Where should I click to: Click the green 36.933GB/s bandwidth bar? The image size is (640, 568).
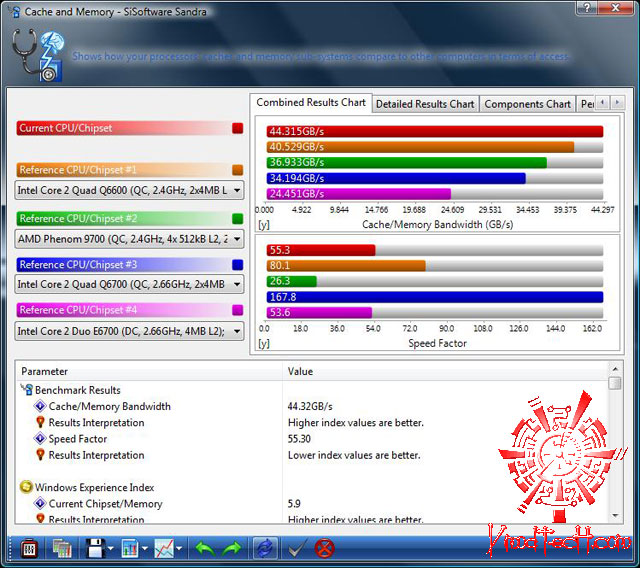pyautogui.click(x=407, y=162)
